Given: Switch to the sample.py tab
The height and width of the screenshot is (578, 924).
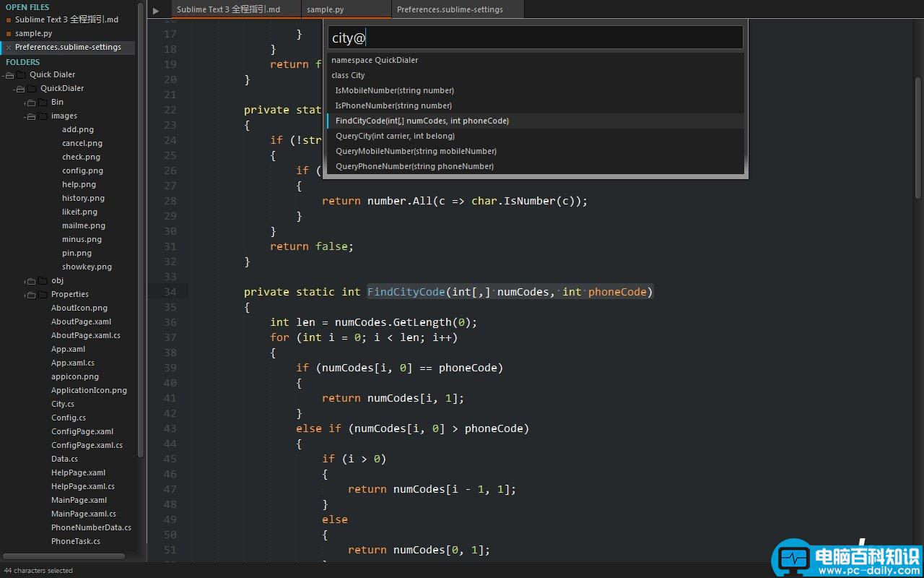Looking at the screenshot, I should pos(346,9).
